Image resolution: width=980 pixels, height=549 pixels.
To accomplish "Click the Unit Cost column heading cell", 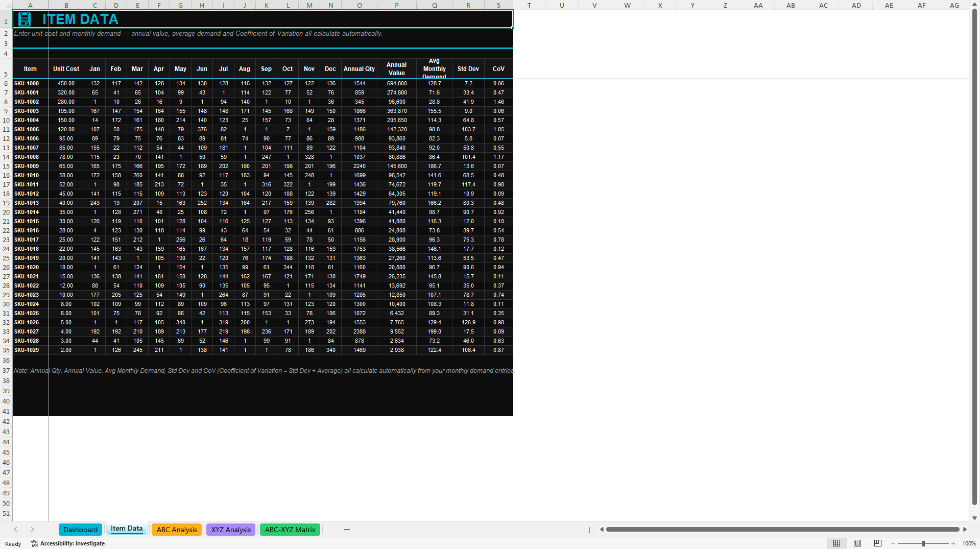I will point(66,69).
